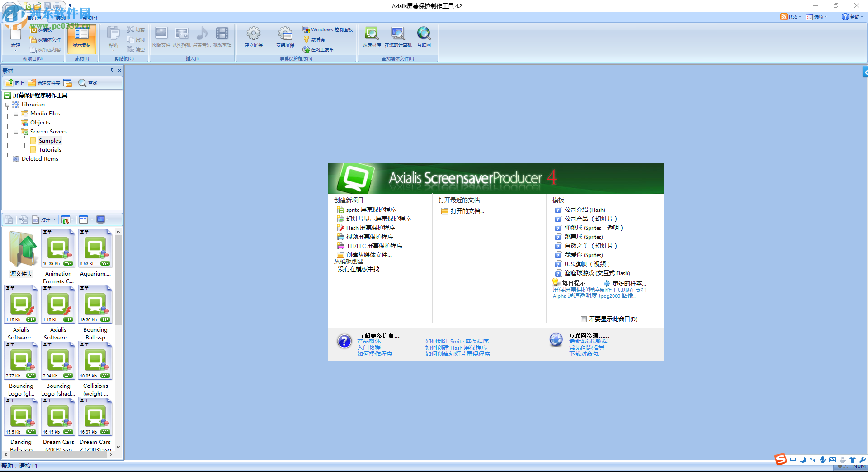Toggle 显示素材 in the ribbon
Viewport: 868px width, 472px height.
[x=82, y=38]
